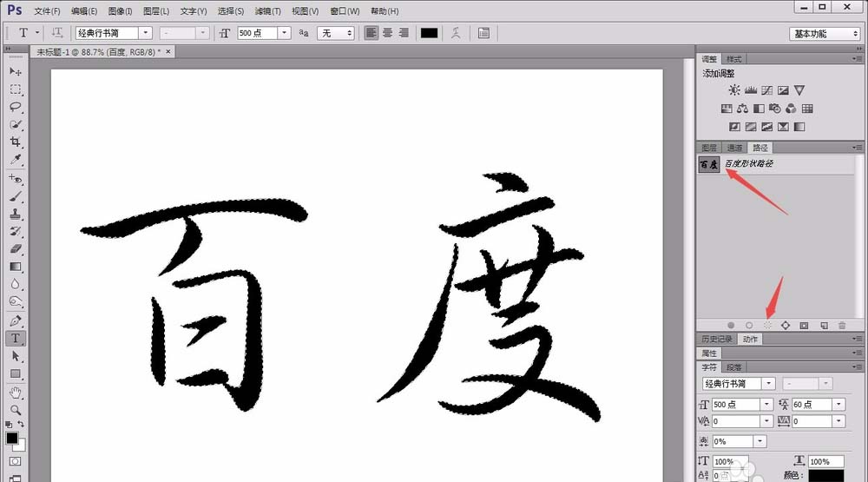Delete the current path with trash icon
868x482 pixels.
click(x=842, y=326)
